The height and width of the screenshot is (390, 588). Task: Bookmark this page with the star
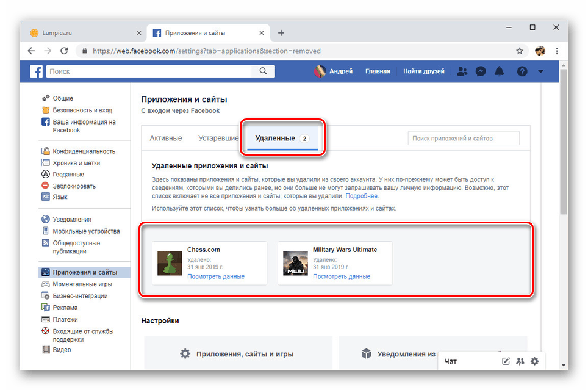[519, 51]
